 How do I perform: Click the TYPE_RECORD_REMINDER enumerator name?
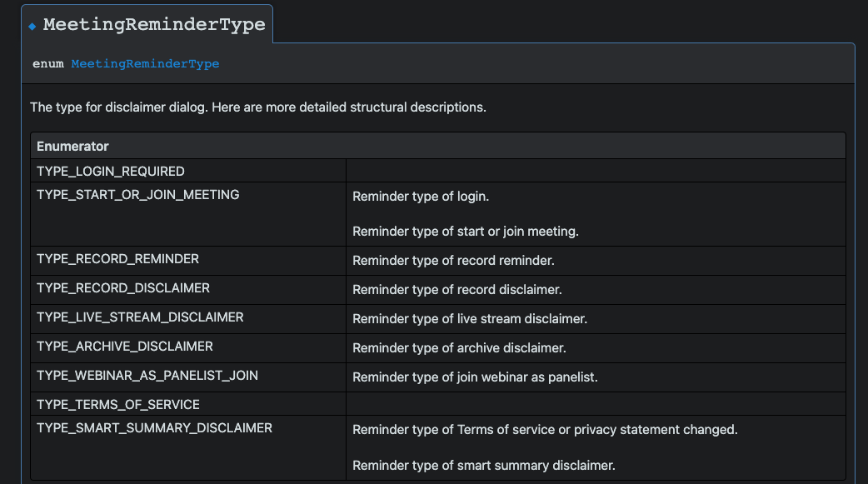(x=118, y=259)
